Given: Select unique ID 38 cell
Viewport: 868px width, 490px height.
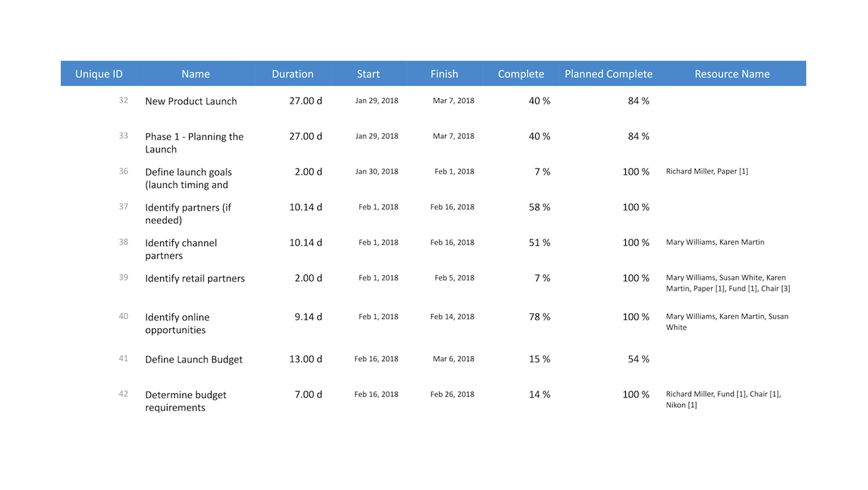Looking at the screenshot, I should point(123,242).
